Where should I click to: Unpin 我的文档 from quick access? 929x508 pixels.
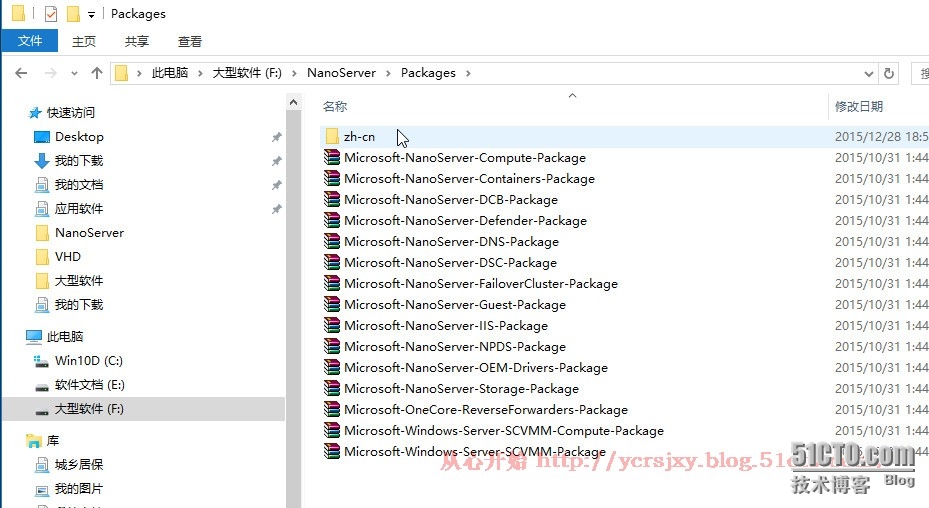277,185
